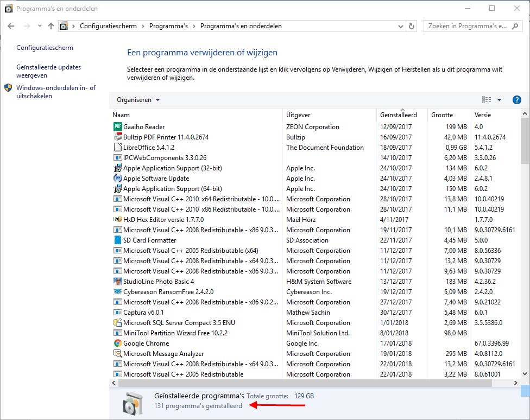Open the view options dropdown arrow

[499, 100]
